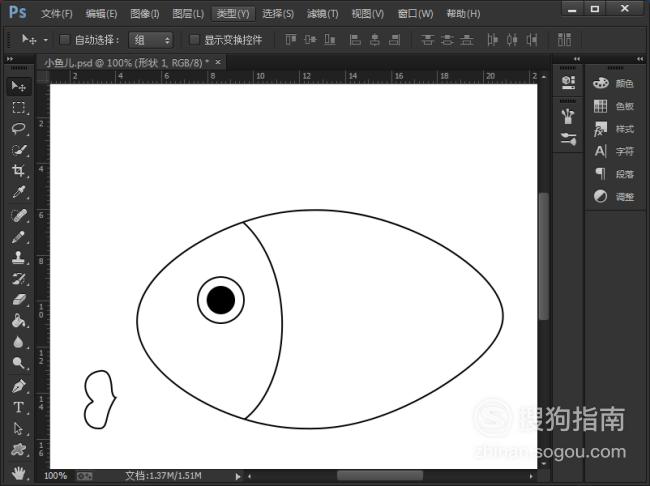
Task: Select the Dodge tool
Action: tap(18, 363)
